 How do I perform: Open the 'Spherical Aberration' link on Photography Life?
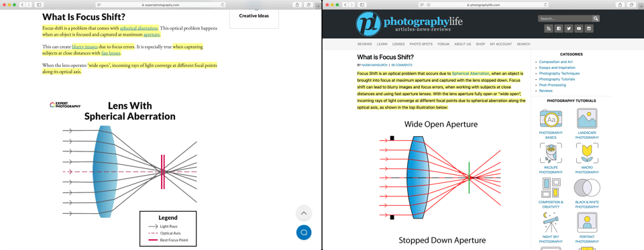(471, 74)
